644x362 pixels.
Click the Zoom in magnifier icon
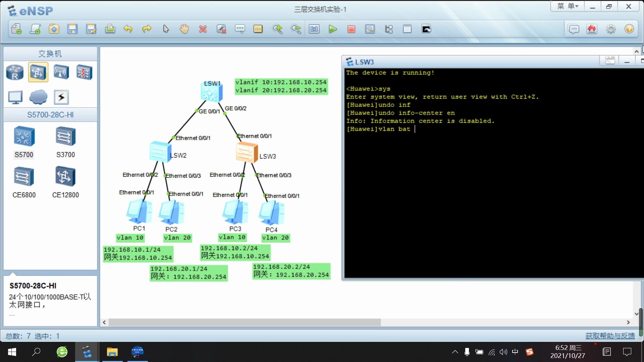[x=277, y=29]
